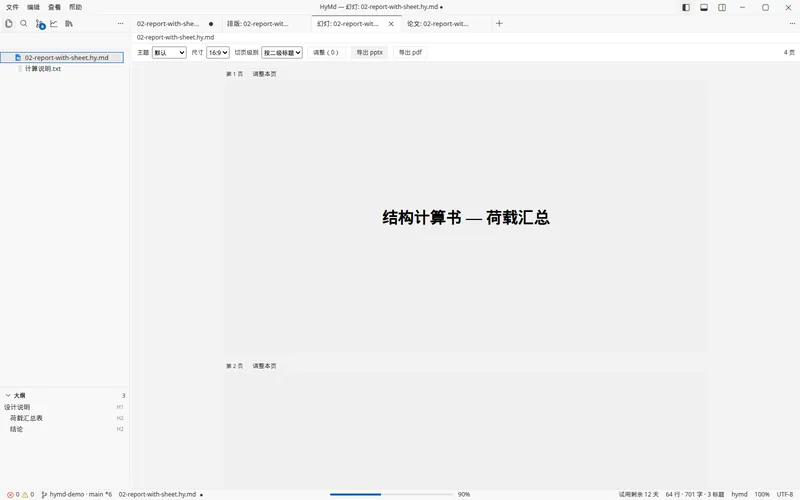Open the 切页级别 按二级标题 dropdown

282,53
